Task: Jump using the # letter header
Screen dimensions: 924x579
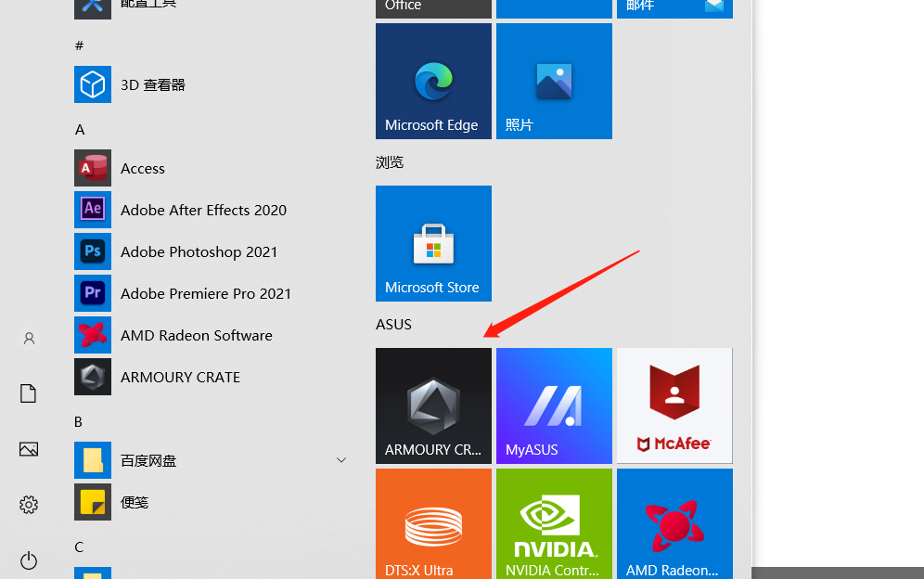Action: (x=80, y=45)
